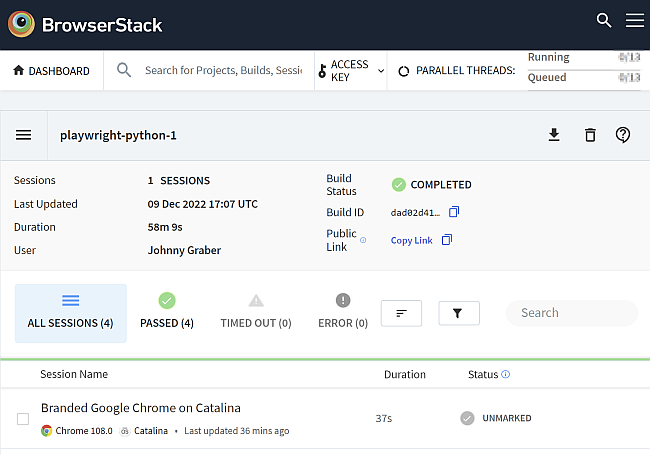Click the duration value 58m 9s
650x455 pixels.
(165, 227)
